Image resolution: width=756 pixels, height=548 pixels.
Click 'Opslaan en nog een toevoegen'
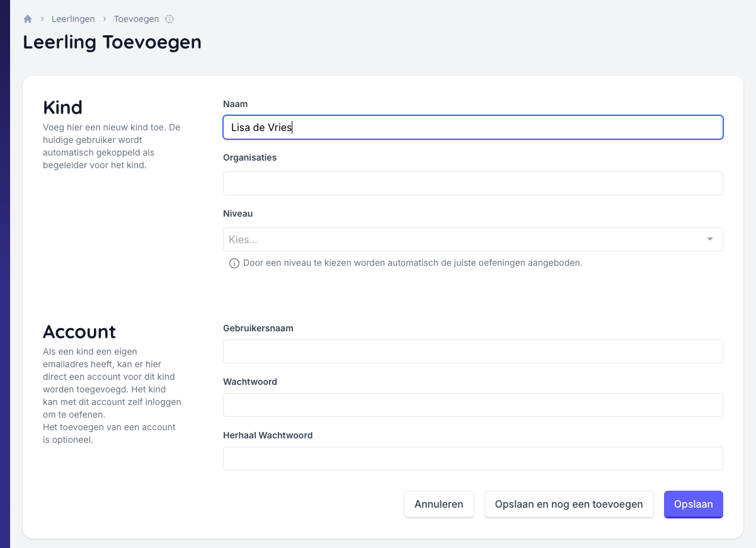[x=569, y=504]
